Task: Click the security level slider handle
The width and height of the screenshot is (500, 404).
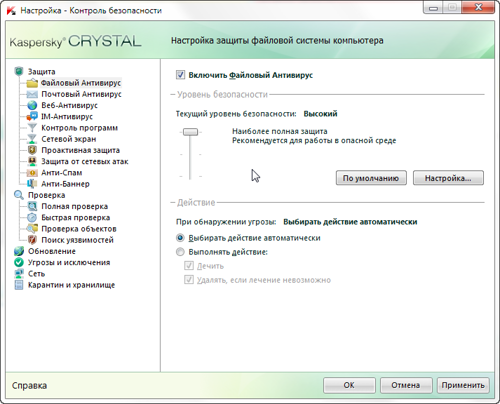Action: click(190, 132)
